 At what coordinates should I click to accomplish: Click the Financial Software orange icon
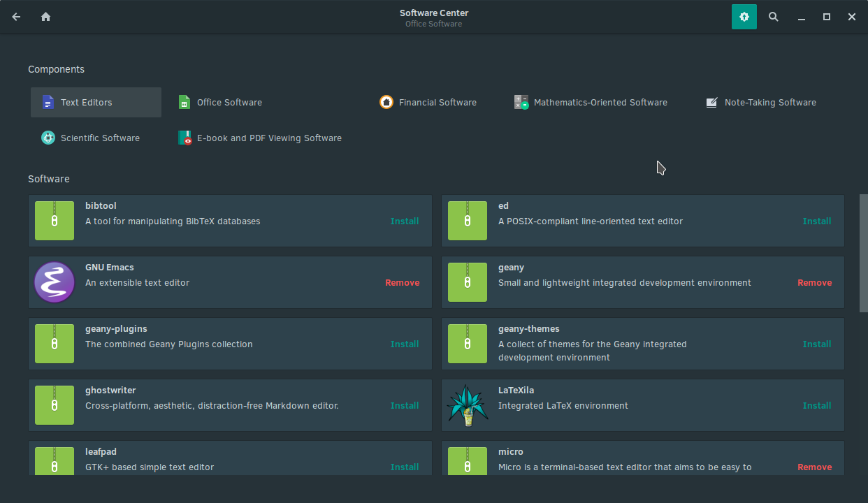click(x=386, y=102)
